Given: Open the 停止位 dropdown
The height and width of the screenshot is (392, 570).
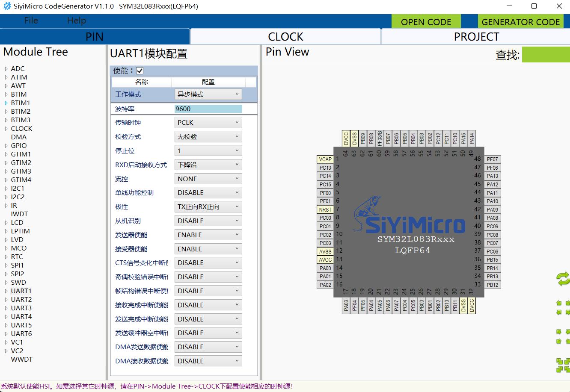Looking at the screenshot, I should point(208,150).
